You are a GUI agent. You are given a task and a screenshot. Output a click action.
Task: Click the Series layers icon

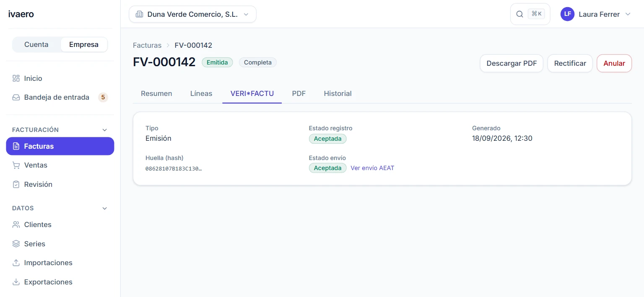pos(16,244)
